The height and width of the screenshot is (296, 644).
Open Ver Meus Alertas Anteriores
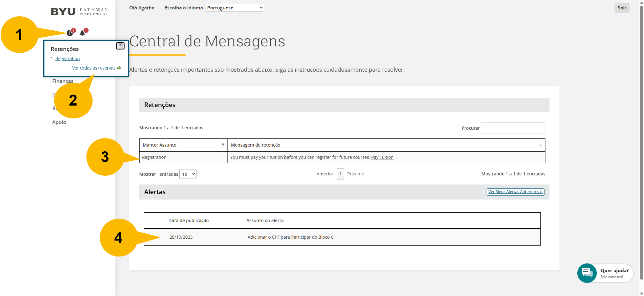coord(515,192)
